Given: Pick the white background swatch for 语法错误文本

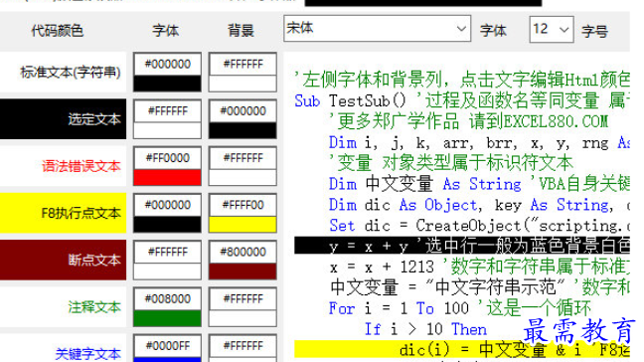Looking at the screenshot, I should (242, 177).
